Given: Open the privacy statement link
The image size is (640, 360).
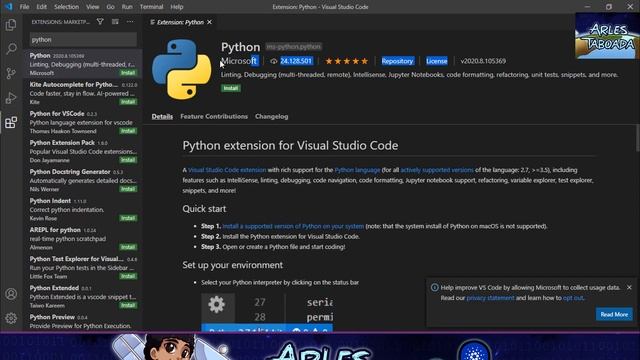Looking at the screenshot, I should (x=490, y=298).
